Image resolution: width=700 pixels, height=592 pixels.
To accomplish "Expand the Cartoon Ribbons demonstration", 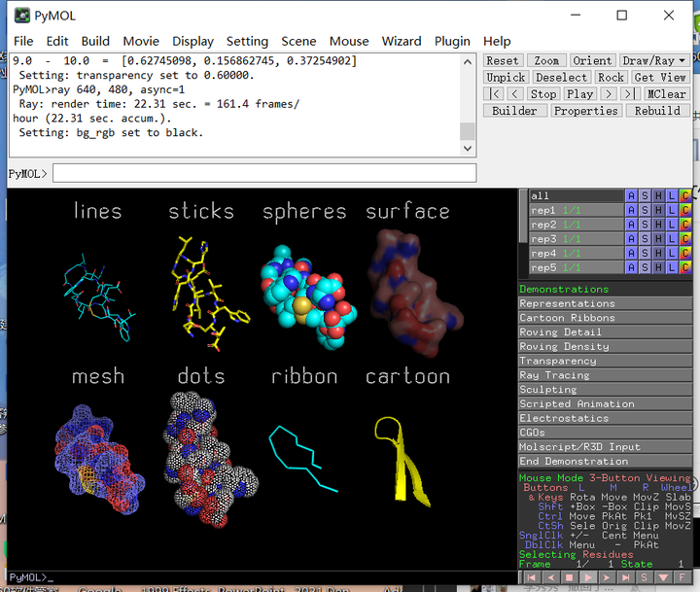I will pos(567,318).
